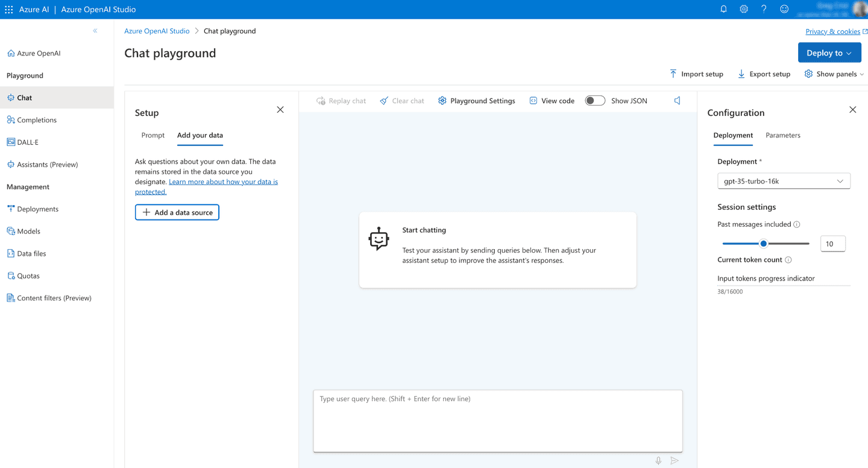Open the DALL·E playground from the sidebar
Image resolution: width=868 pixels, height=468 pixels.
(x=27, y=142)
